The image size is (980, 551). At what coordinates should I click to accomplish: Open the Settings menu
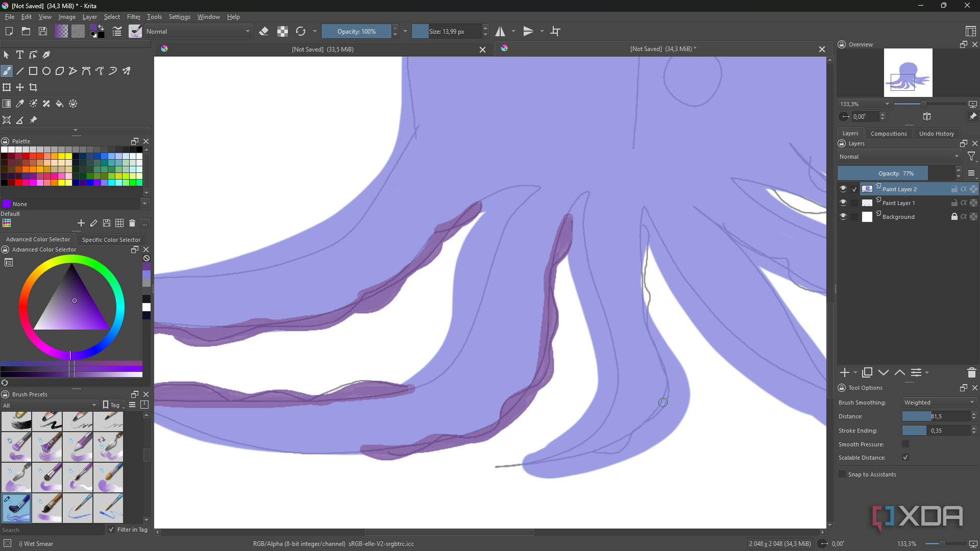pos(179,16)
